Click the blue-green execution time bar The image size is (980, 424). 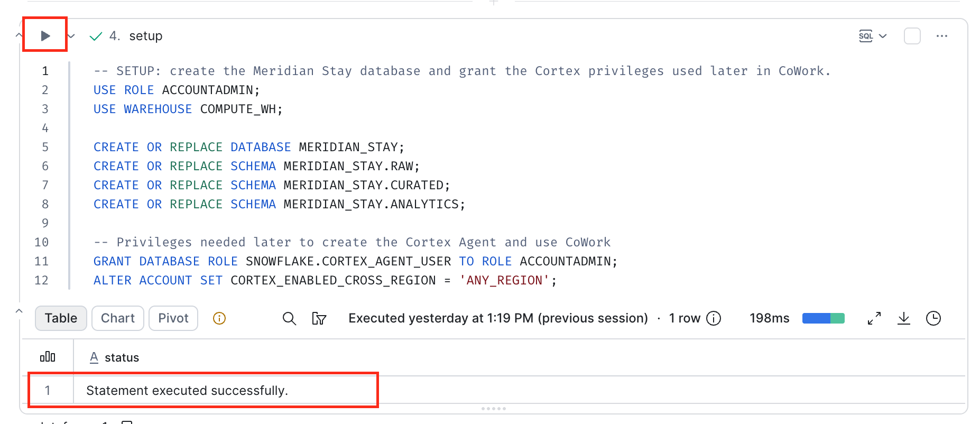coord(823,318)
